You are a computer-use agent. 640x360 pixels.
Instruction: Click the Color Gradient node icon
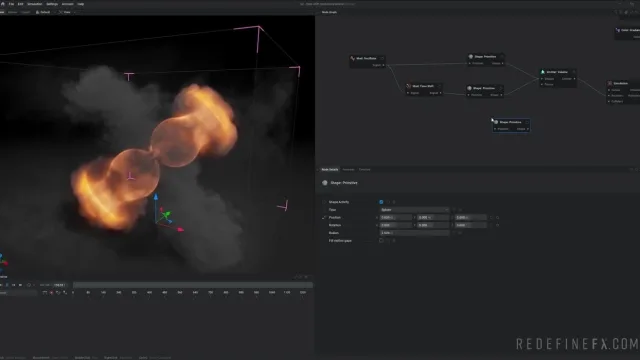(x=618, y=30)
